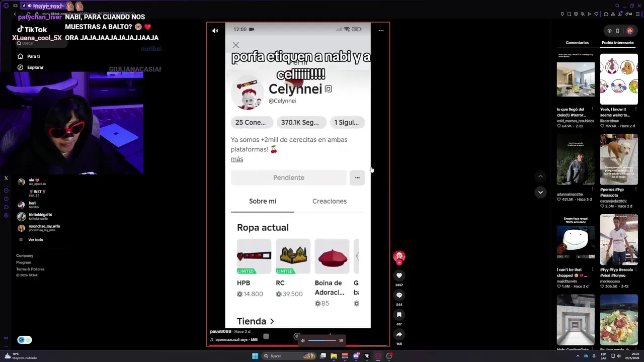Open the Company footer link
Viewport: 644px width, 362px height.
click(x=25, y=256)
